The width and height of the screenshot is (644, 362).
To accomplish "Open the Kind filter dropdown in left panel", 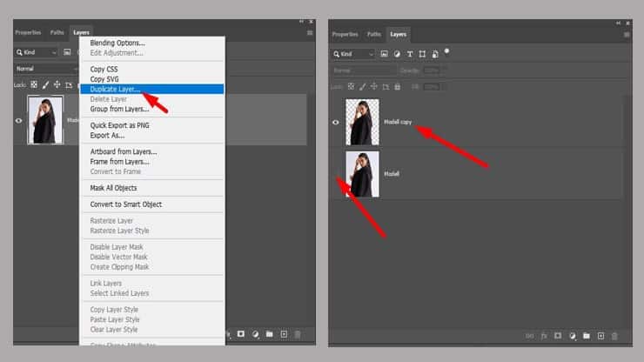I will 36,52.
